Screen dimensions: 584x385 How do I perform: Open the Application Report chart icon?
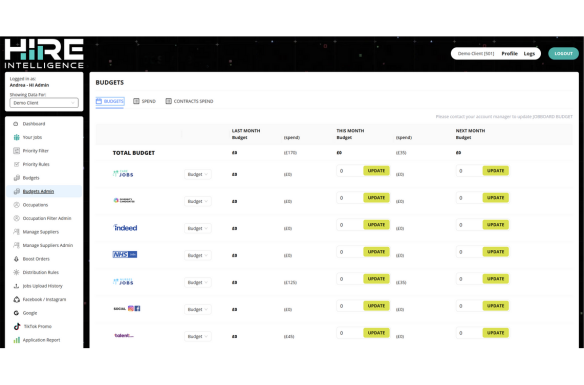click(16, 340)
